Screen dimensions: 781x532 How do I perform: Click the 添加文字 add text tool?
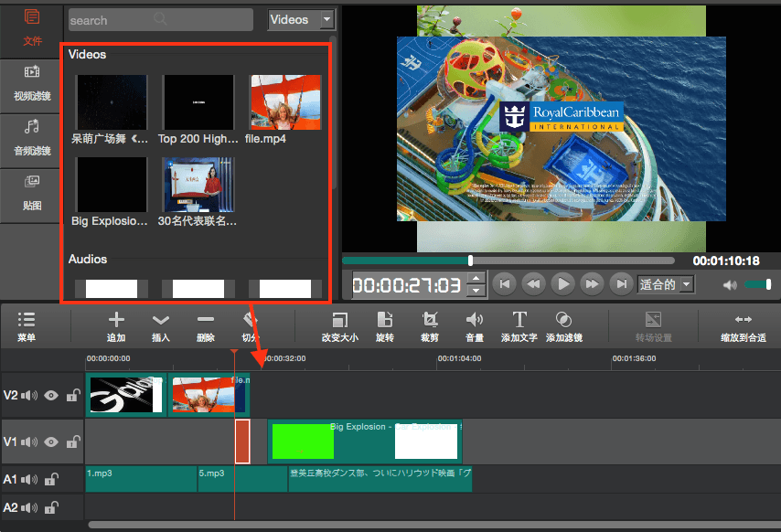tap(519, 326)
